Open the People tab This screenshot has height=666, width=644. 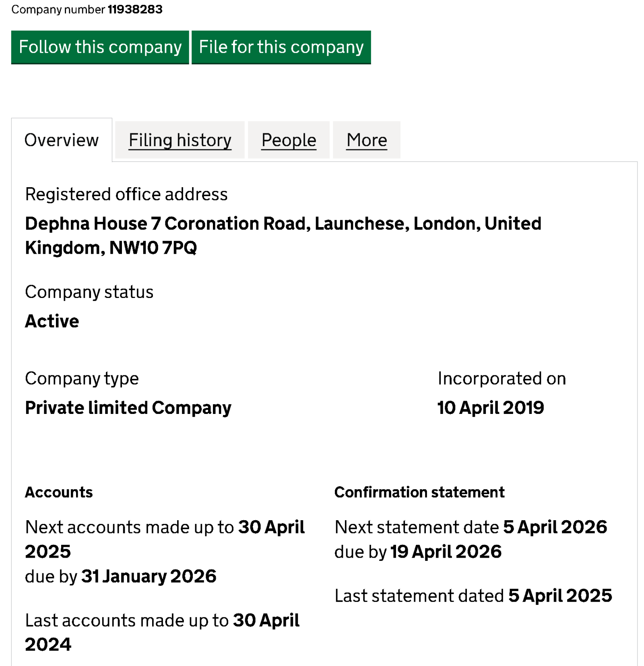(x=289, y=140)
